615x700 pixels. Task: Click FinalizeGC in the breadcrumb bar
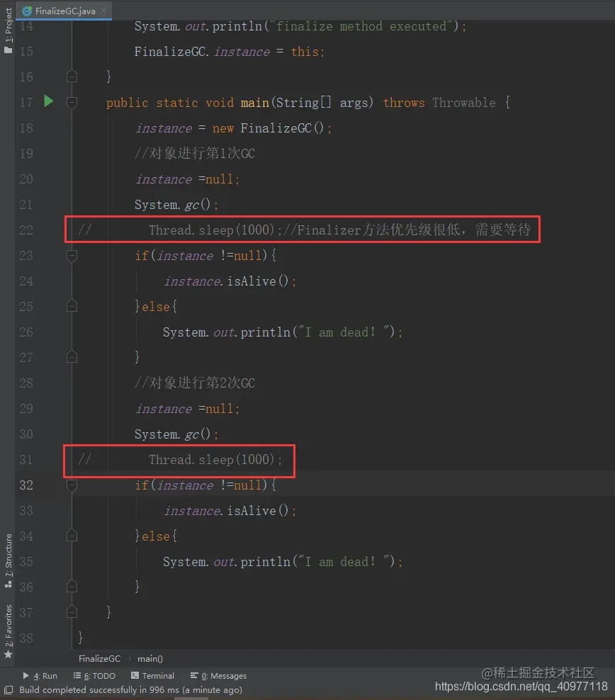99,658
